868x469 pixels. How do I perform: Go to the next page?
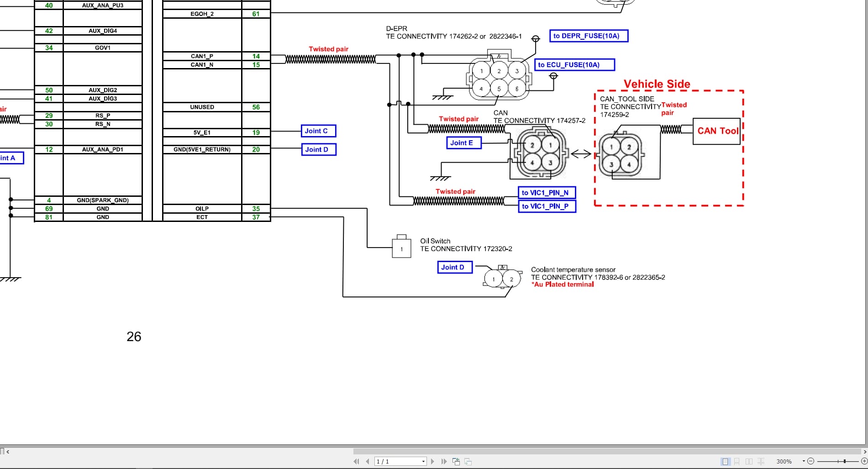pyautogui.click(x=432, y=462)
